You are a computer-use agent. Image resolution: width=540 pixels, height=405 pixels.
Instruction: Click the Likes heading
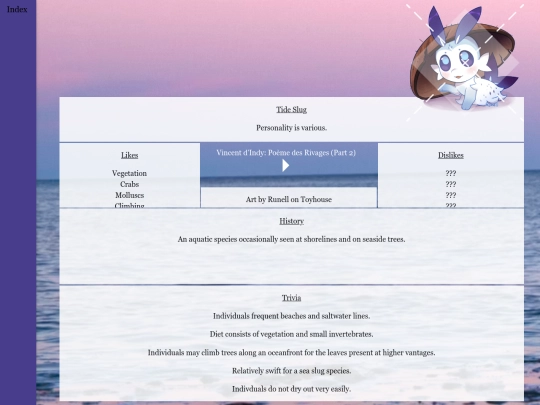[x=129, y=155]
